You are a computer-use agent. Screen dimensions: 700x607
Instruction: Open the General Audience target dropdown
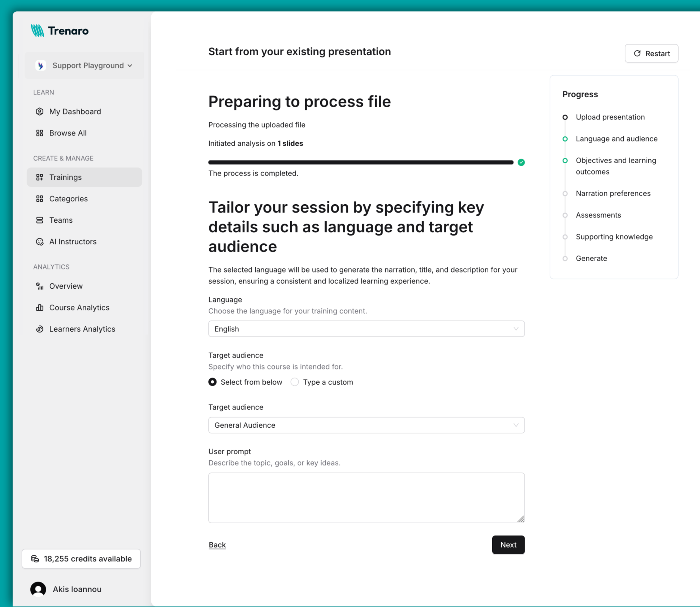coord(366,425)
